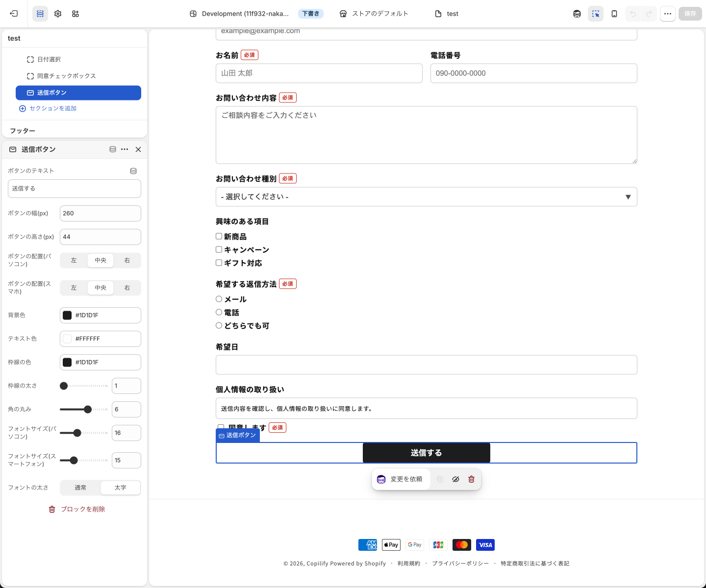This screenshot has height=588, width=706.
Task: Set smartphone button alignment to 右
Action: [x=127, y=288]
